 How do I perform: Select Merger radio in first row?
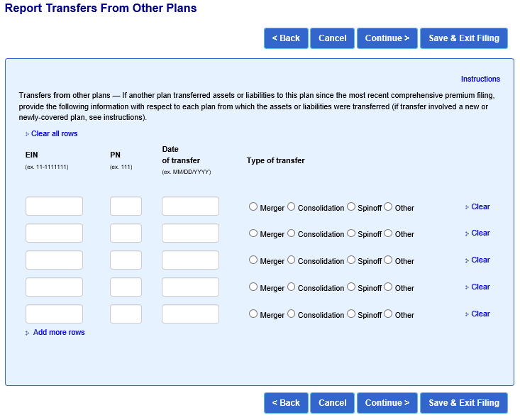coord(253,207)
